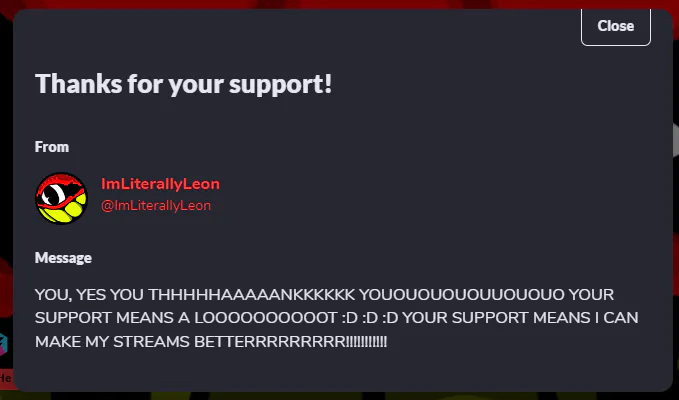This screenshot has height=400, width=679.
Task: Click the word "LOOOOOOOOOOT" in the message
Action: tap(266, 318)
